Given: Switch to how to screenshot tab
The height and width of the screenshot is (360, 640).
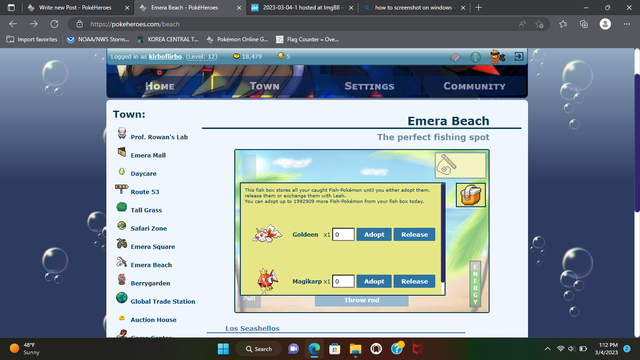Looking at the screenshot, I should 414,8.
